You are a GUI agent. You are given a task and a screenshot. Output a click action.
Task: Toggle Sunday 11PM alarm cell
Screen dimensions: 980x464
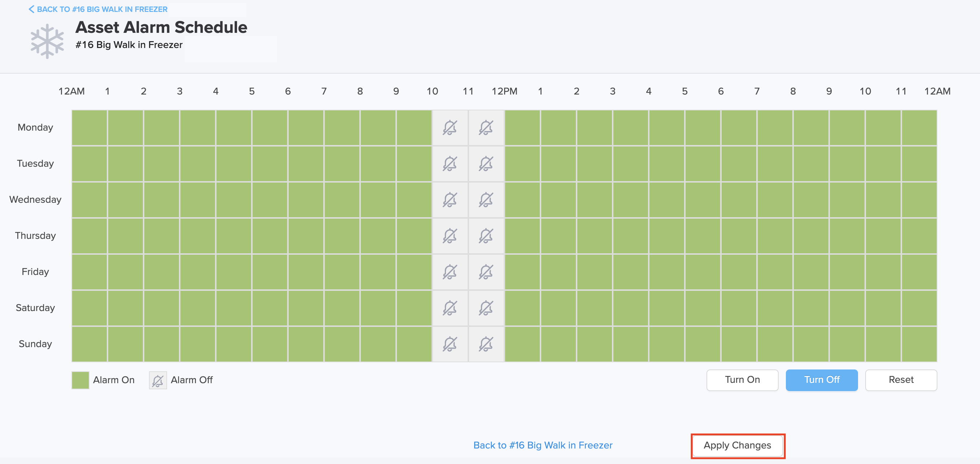point(919,344)
